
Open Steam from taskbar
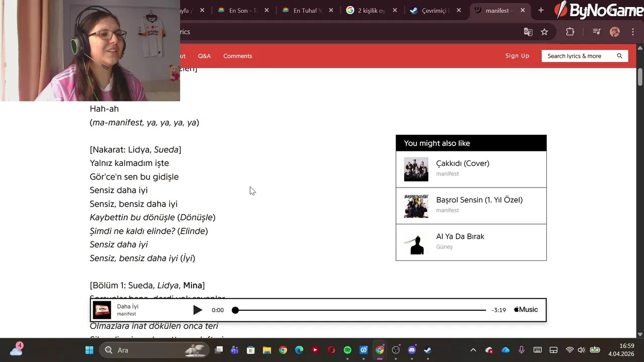(428, 350)
